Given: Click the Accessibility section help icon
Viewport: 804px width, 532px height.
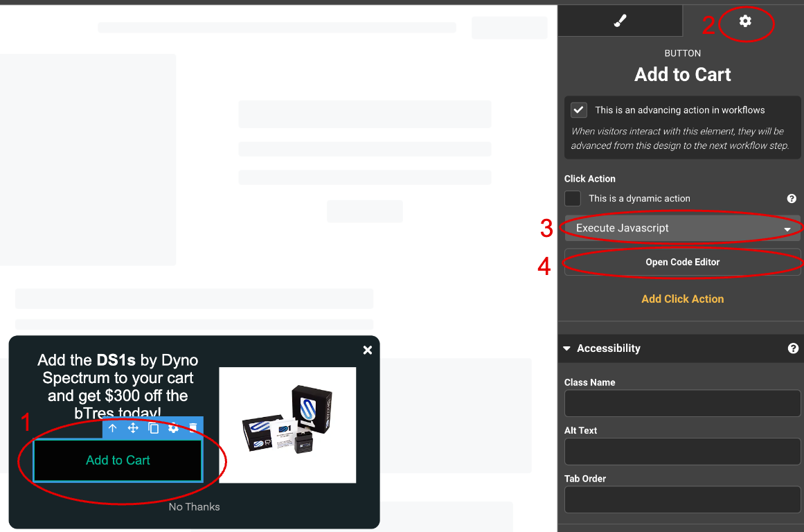Looking at the screenshot, I should click(x=793, y=348).
